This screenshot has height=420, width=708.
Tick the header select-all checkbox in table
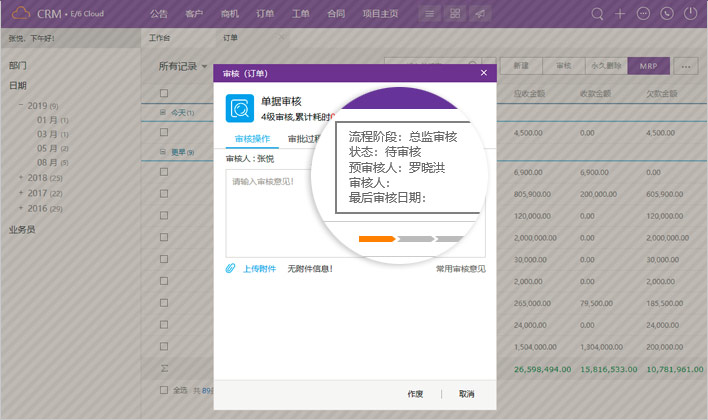point(164,94)
